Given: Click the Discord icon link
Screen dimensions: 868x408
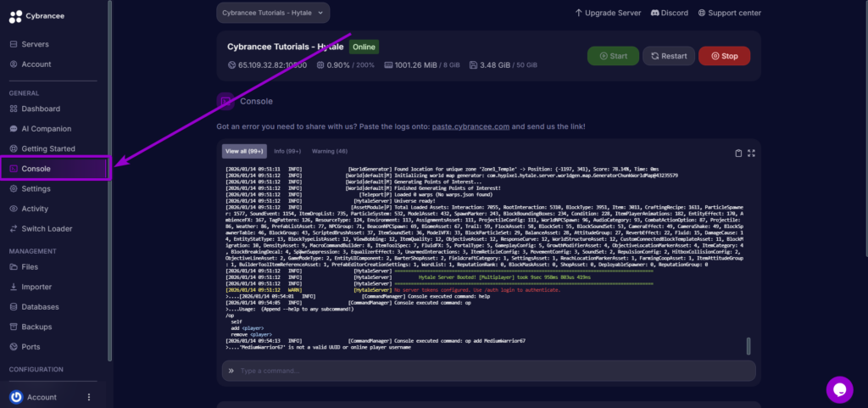Looking at the screenshot, I should tap(655, 13).
